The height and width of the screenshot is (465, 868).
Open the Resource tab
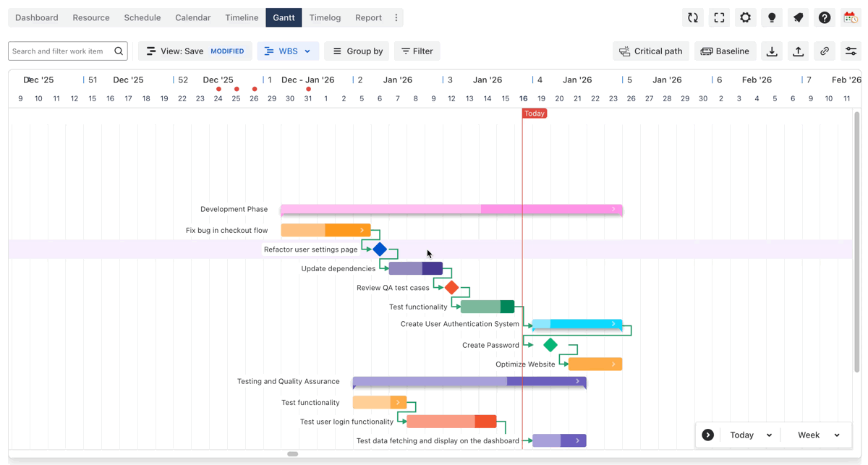point(91,17)
